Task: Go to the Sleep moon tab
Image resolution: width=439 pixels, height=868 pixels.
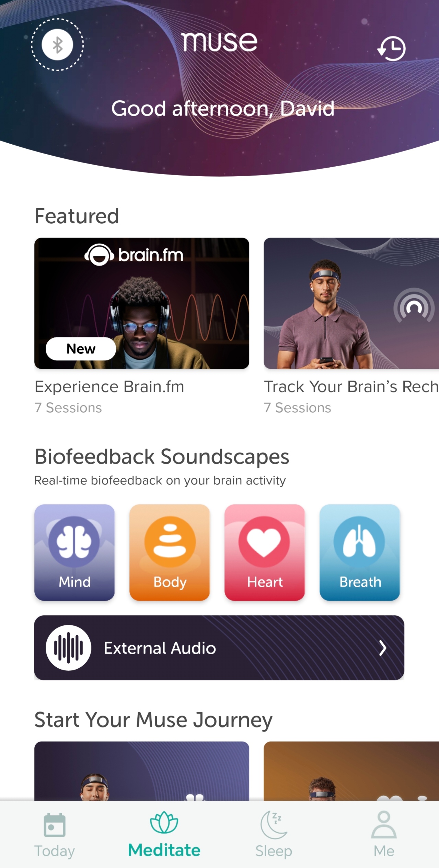Action: (x=274, y=835)
